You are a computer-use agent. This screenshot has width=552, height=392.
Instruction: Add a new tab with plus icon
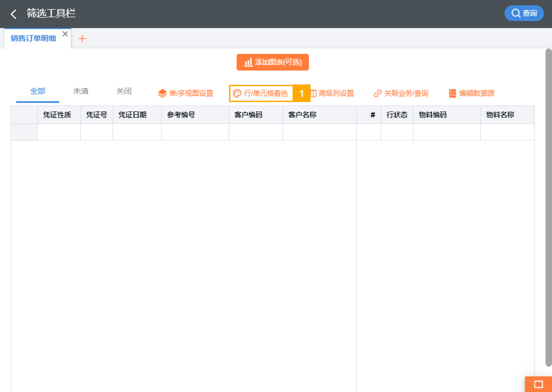coord(82,39)
